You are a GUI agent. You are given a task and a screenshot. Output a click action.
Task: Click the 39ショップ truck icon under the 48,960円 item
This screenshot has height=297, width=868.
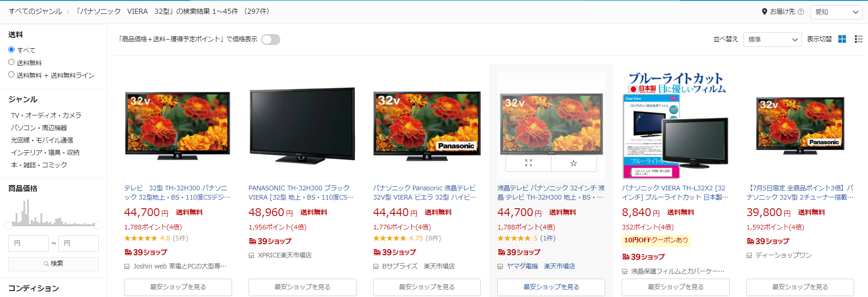(x=252, y=241)
